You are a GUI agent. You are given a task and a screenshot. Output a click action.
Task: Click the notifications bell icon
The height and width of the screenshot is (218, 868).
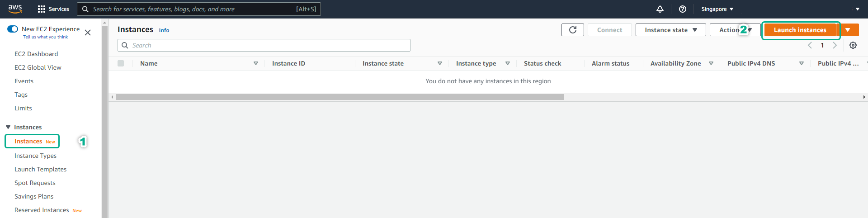click(660, 9)
